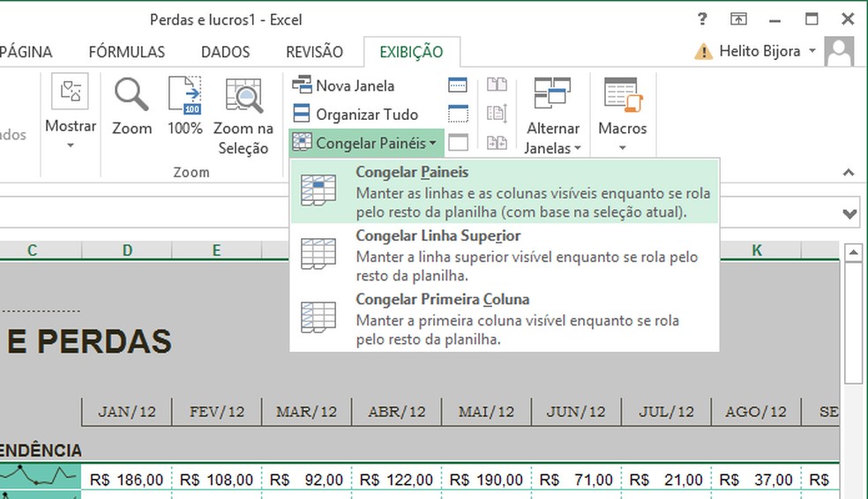Open the Help question mark icon
This screenshot has width=868, height=499.
pos(702,19)
